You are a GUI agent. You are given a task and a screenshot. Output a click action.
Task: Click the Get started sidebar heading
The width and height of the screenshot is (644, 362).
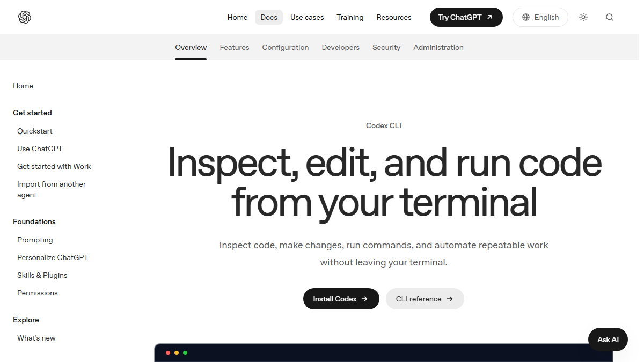coord(32,113)
